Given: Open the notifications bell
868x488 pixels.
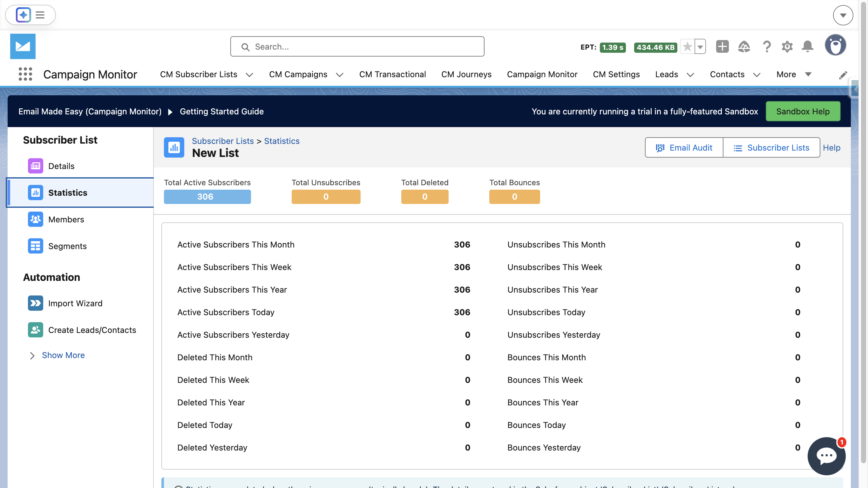Looking at the screenshot, I should coord(807,46).
